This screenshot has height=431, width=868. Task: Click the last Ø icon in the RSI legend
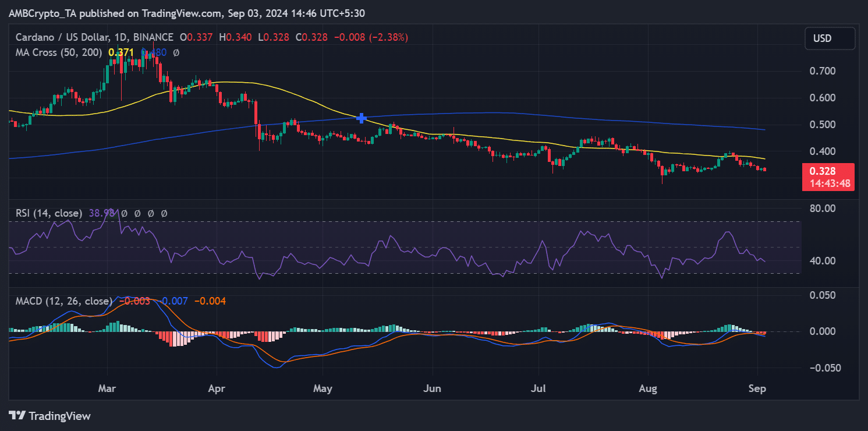click(164, 213)
